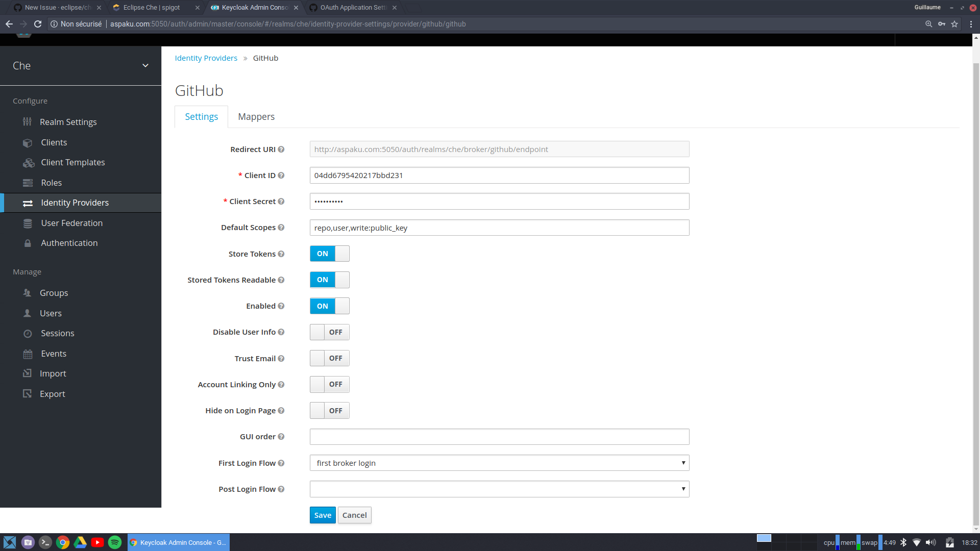The image size is (980, 551).
Task: Click help icon beside Default Scopes
Action: (281, 228)
